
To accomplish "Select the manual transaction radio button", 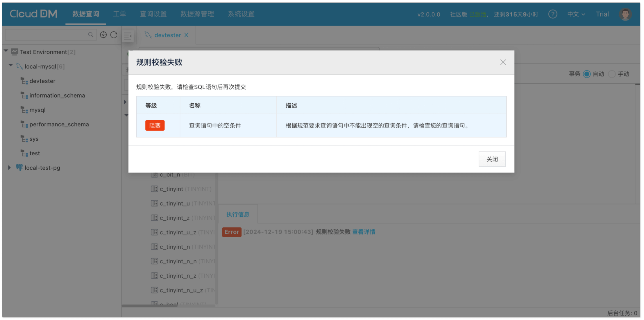I will pos(611,74).
